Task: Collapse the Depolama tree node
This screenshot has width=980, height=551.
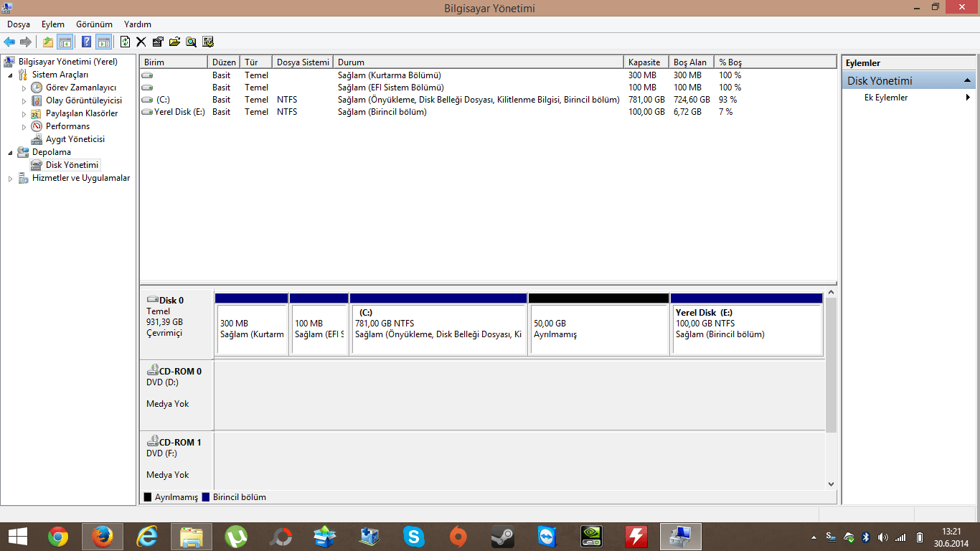Action: tap(10, 153)
